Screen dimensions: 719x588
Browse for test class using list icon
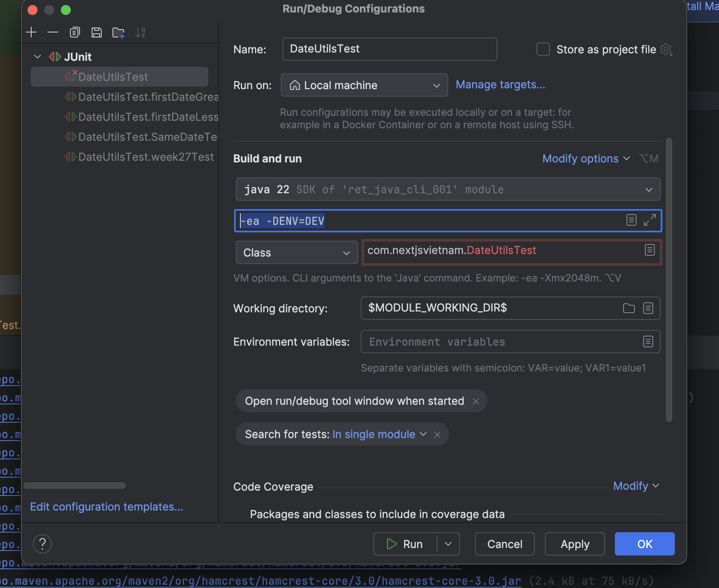tap(650, 250)
